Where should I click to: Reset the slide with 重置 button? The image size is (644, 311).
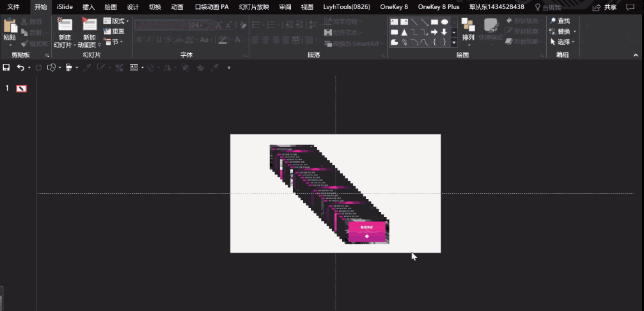coord(114,31)
